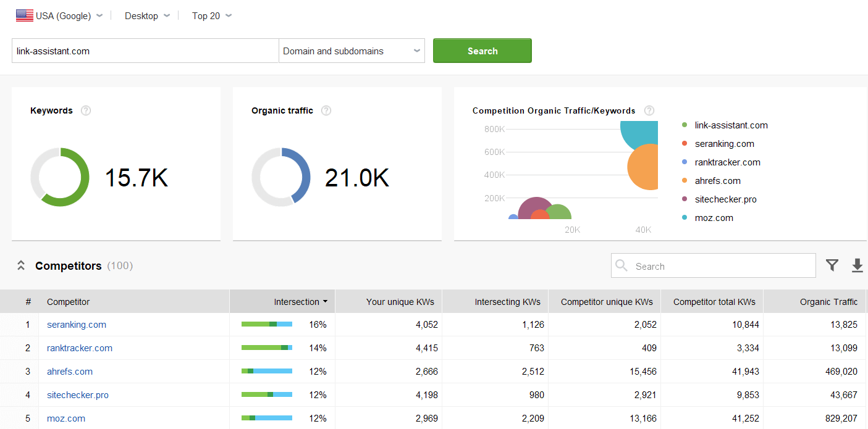Image resolution: width=868 pixels, height=429 pixels.
Task: Click the green Search button
Action: 482,51
